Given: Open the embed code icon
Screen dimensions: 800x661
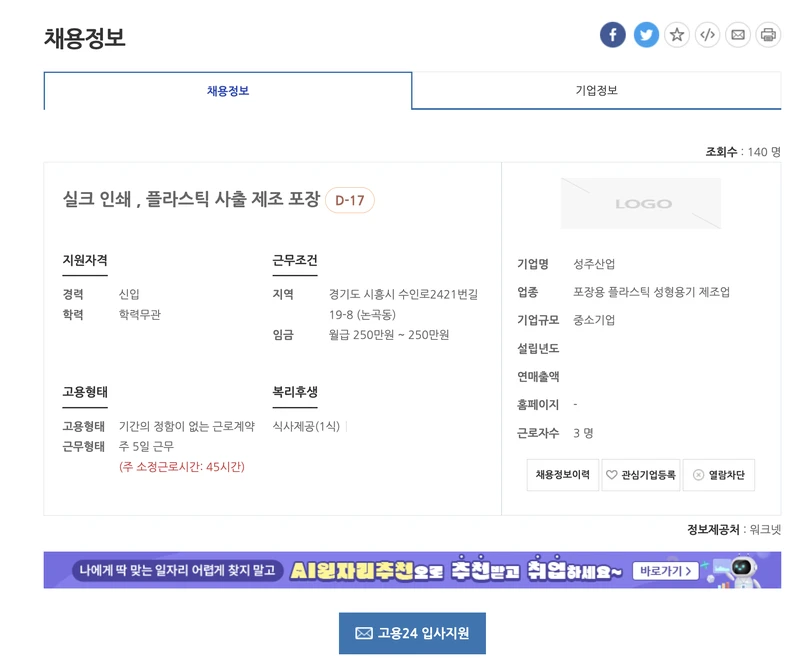Looking at the screenshot, I should (x=707, y=34).
